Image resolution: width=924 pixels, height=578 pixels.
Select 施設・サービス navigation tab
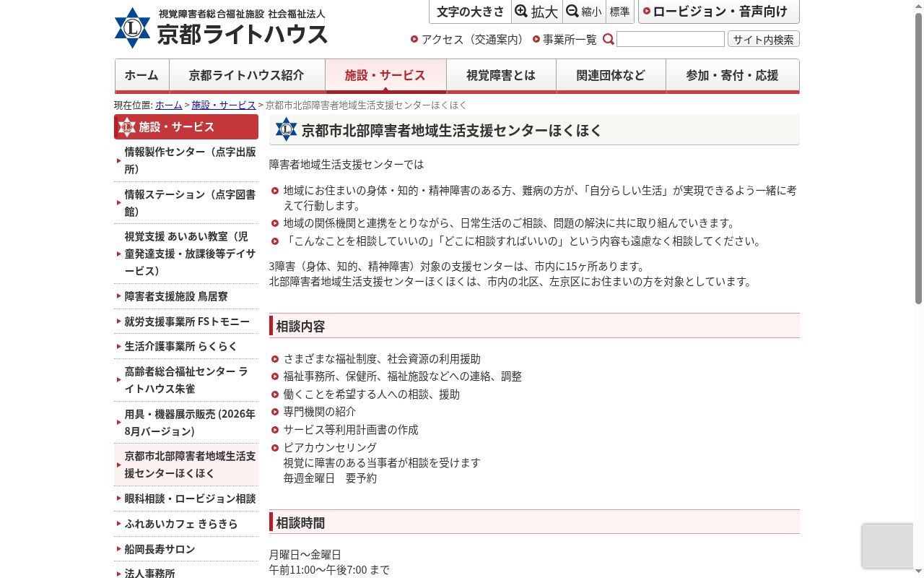point(385,76)
